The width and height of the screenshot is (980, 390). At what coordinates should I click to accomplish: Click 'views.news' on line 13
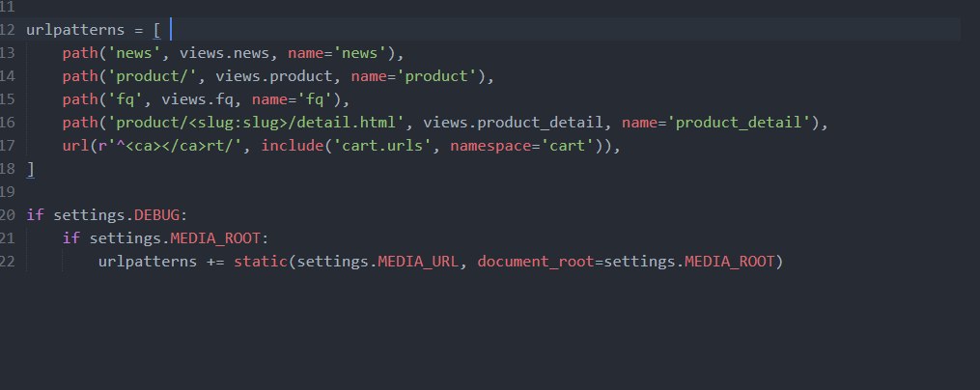click(x=224, y=53)
